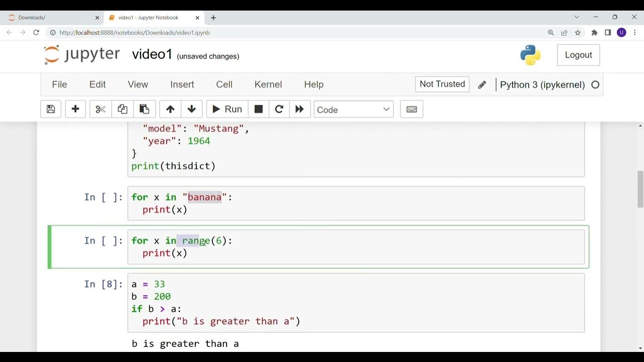
Task: Open the Edit menu
Action: coord(98,84)
